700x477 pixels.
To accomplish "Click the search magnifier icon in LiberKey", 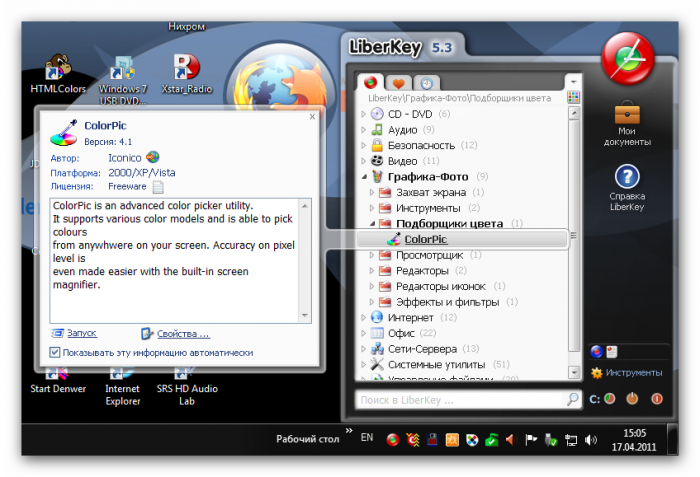I will (573, 399).
